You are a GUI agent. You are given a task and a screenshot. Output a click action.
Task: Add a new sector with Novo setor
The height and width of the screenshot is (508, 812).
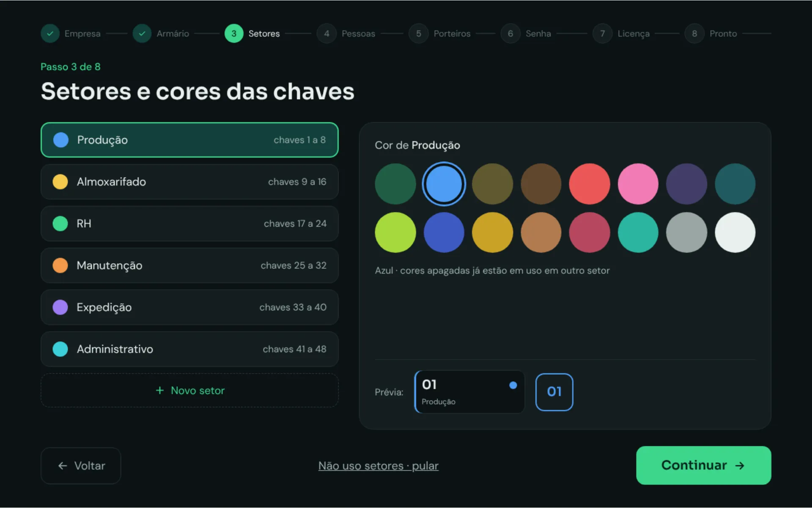click(x=189, y=391)
